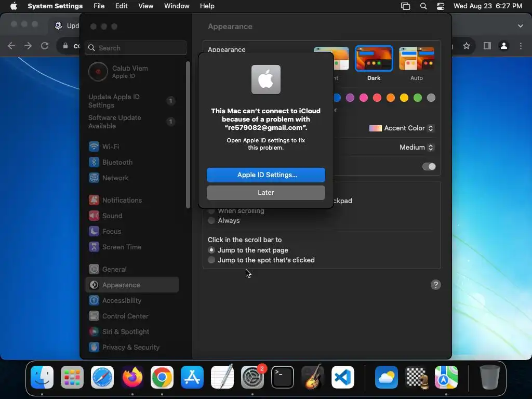Viewport: 532px width, 399px height.
Task: Open System Settings menu in menu bar
Action: 55,6
